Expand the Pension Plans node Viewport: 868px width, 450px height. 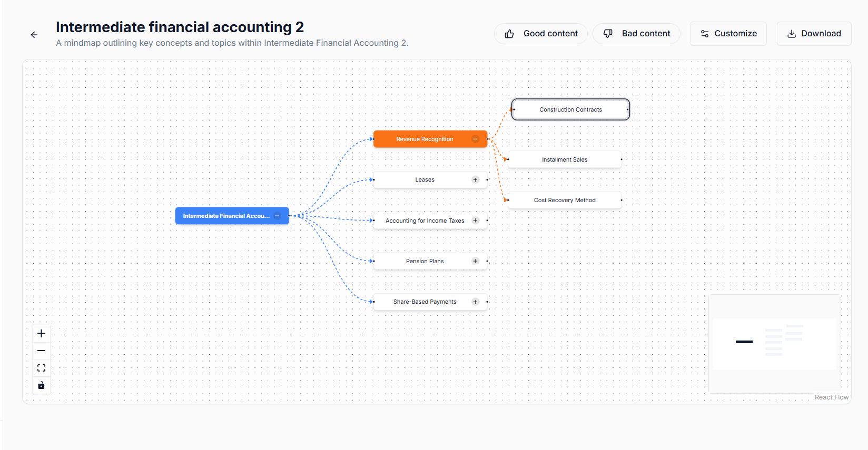[475, 261]
